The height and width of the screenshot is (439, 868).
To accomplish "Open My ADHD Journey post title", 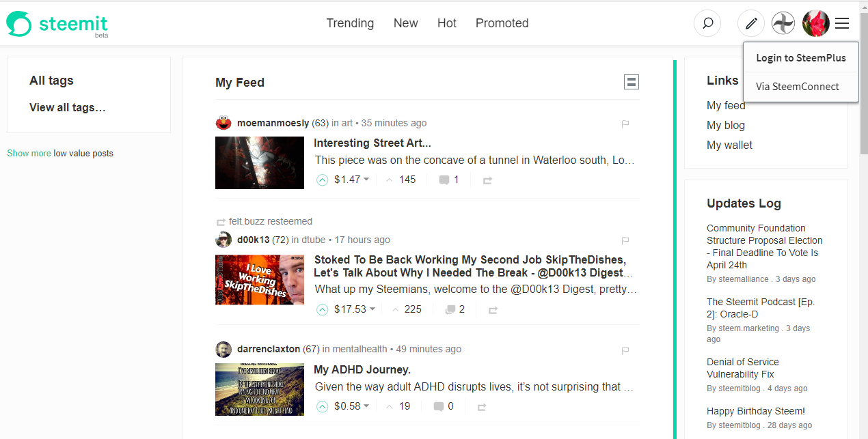I will click(362, 369).
